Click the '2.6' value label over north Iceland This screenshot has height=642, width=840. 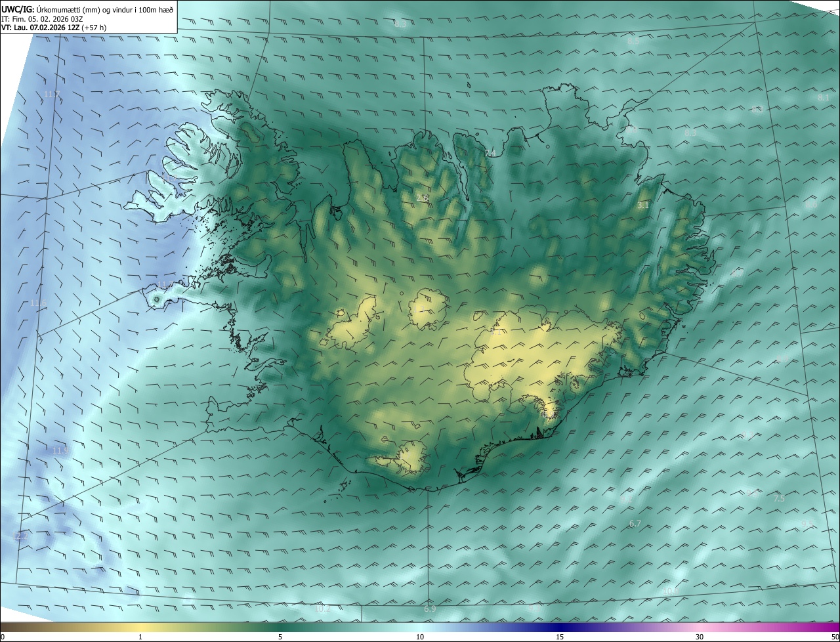coord(423,198)
